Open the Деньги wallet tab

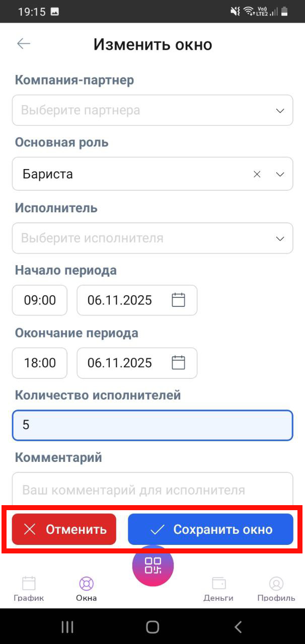click(218, 588)
